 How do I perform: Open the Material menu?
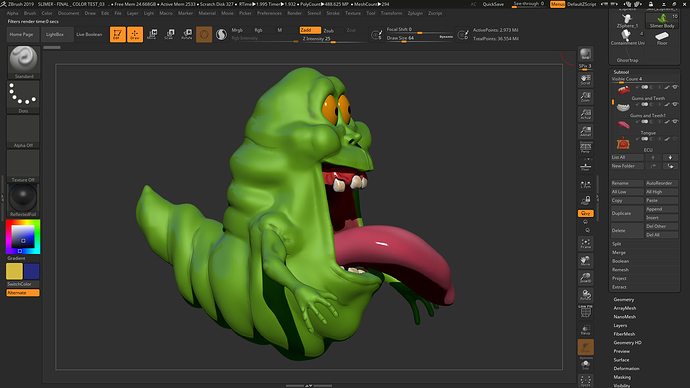point(207,13)
